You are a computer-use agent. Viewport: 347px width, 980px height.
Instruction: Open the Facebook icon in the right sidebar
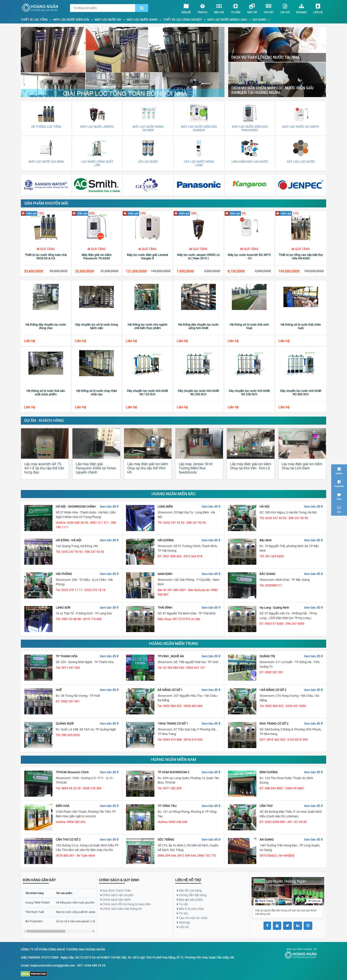(339, 482)
